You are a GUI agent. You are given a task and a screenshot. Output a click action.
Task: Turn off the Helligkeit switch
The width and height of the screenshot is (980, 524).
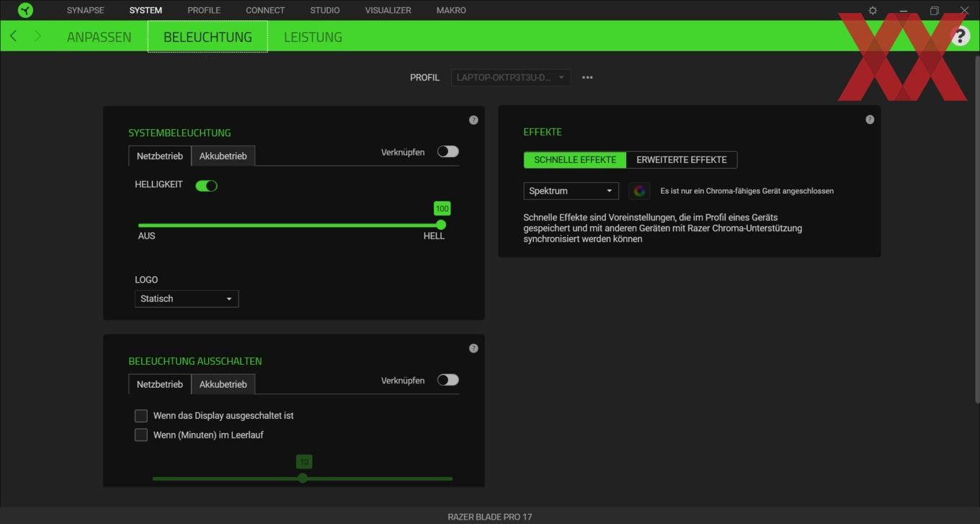[x=206, y=185]
